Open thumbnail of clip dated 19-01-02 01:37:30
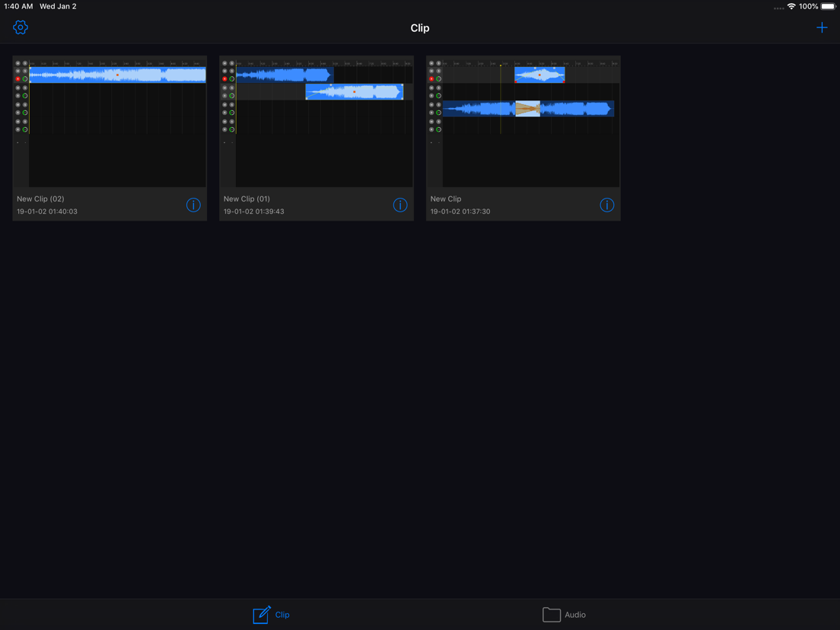 coord(523,123)
